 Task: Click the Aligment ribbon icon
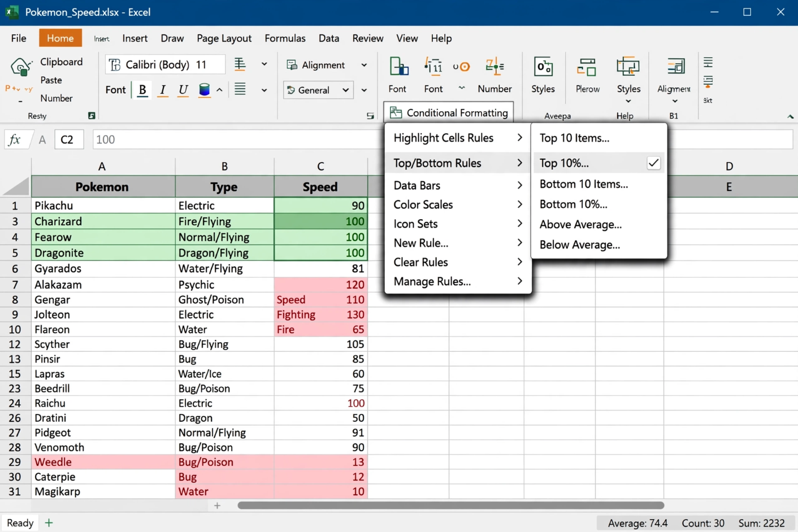[676, 67]
